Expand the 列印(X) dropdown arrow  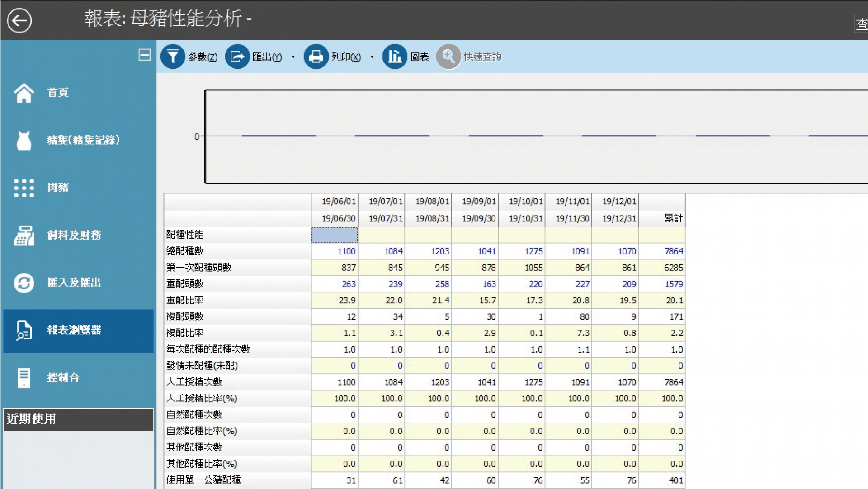(x=372, y=57)
